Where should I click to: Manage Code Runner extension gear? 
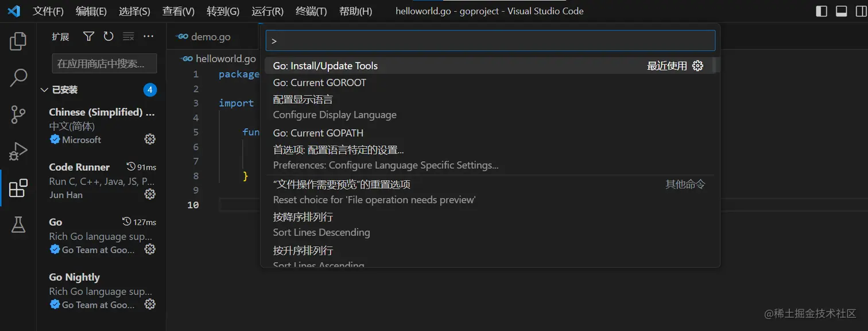coord(150,194)
